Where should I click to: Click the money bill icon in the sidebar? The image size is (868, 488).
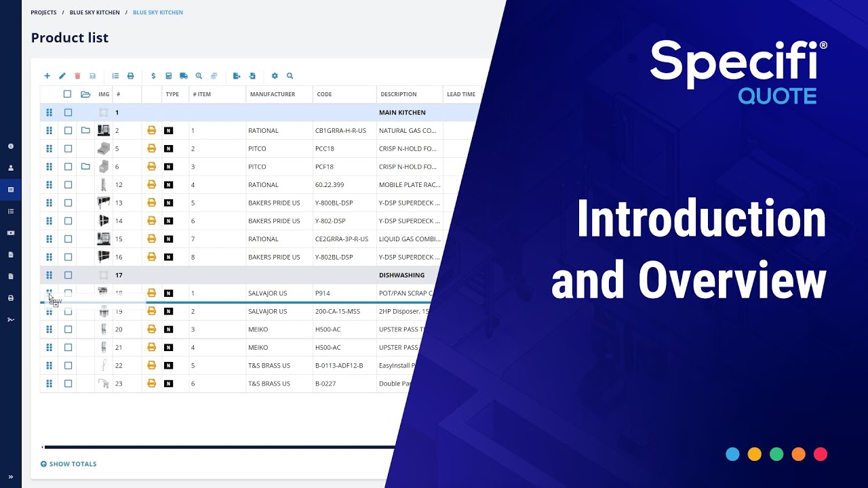pos(11,233)
